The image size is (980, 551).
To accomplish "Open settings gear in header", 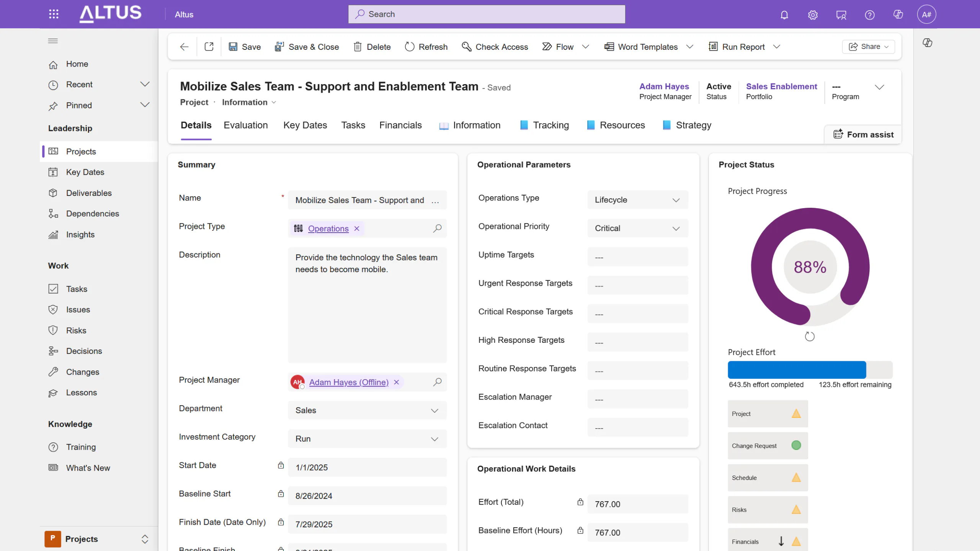I will [813, 15].
